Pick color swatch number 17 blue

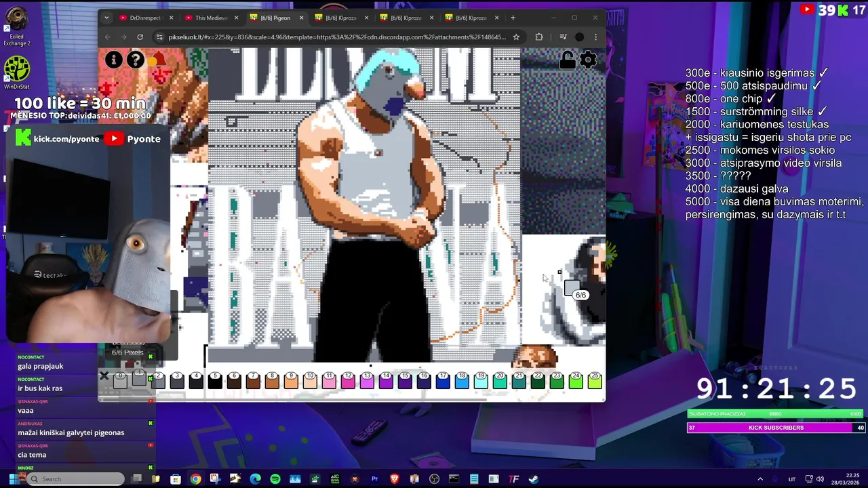click(443, 381)
